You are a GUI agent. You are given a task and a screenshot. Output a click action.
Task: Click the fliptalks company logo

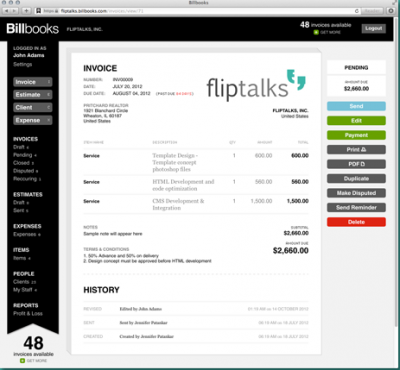tap(256, 85)
